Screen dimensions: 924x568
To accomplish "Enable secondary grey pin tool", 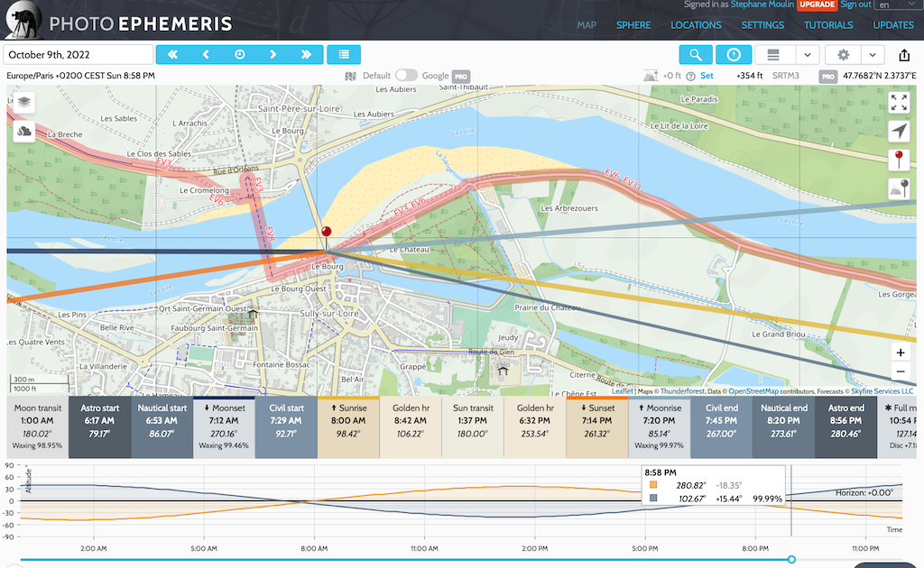I will pyautogui.click(x=899, y=188).
